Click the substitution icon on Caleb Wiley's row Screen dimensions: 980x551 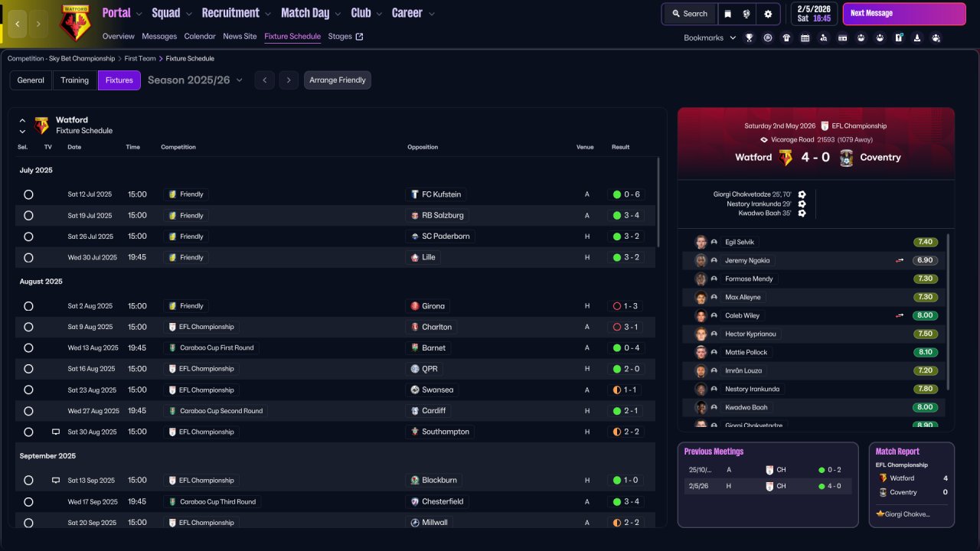900,315
